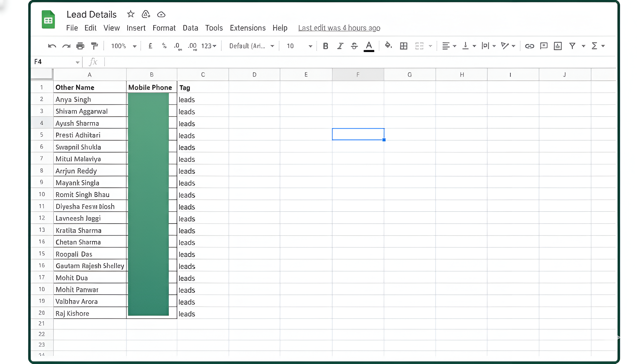
Task: Toggle italic formatting
Action: pos(340,46)
